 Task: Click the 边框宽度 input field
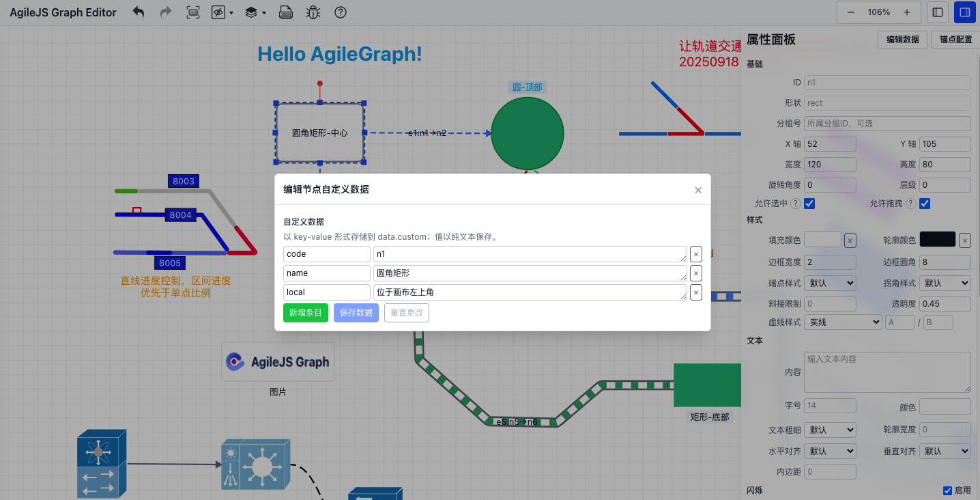pyautogui.click(x=830, y=262)
